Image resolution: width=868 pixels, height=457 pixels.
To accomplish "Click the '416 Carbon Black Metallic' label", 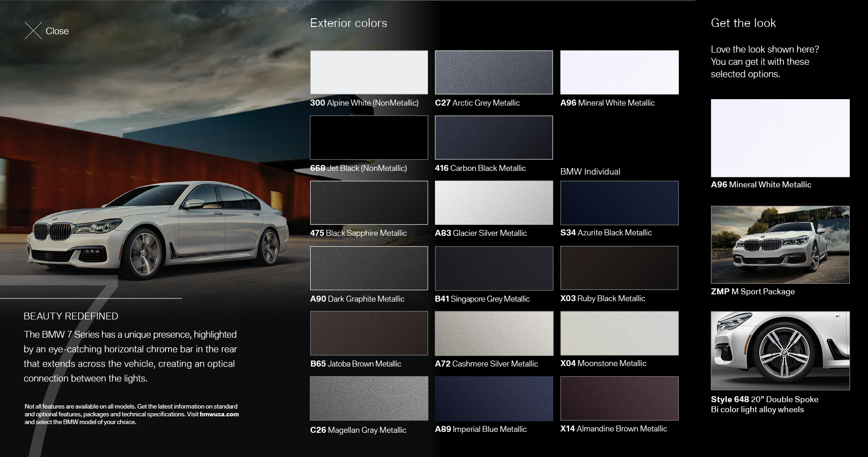I will 480,168.
